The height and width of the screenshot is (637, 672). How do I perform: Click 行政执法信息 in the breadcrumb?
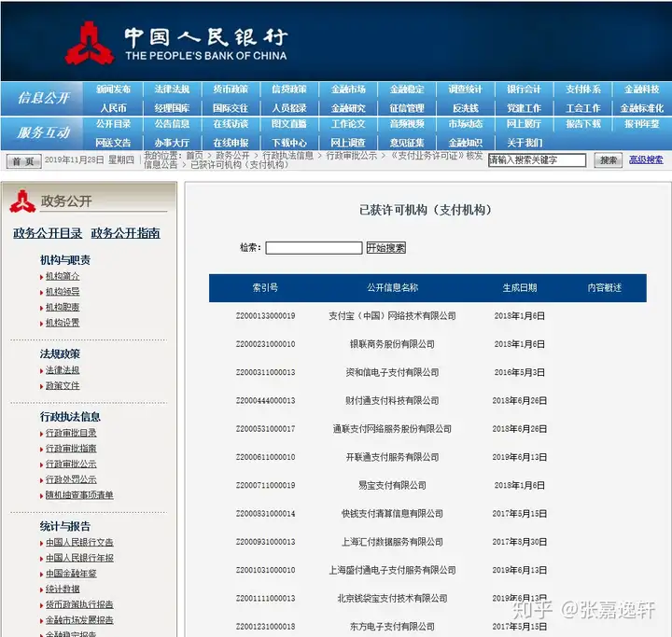coord(287,156)
